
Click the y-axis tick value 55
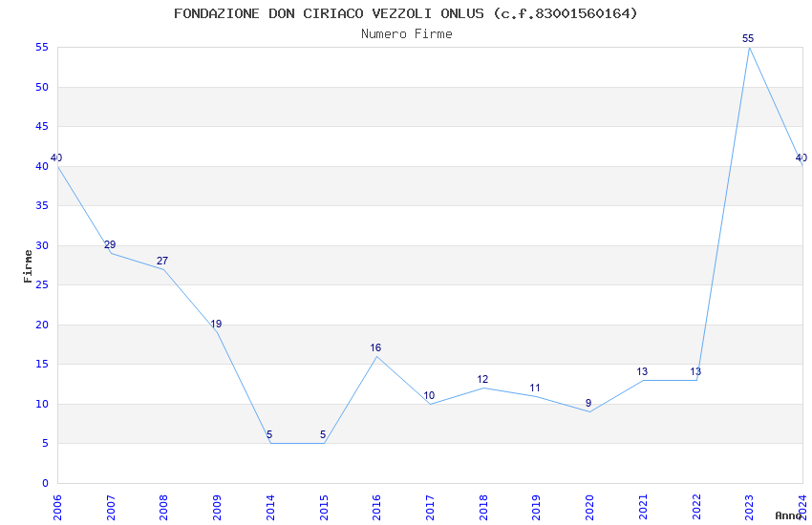click(42, 47)
